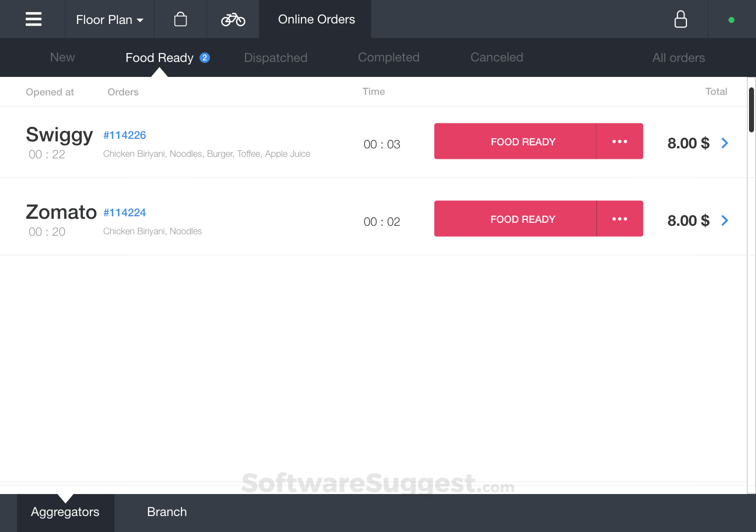Select the Online Orders tab
Screen dimensions: 756x532
[316, 19]
